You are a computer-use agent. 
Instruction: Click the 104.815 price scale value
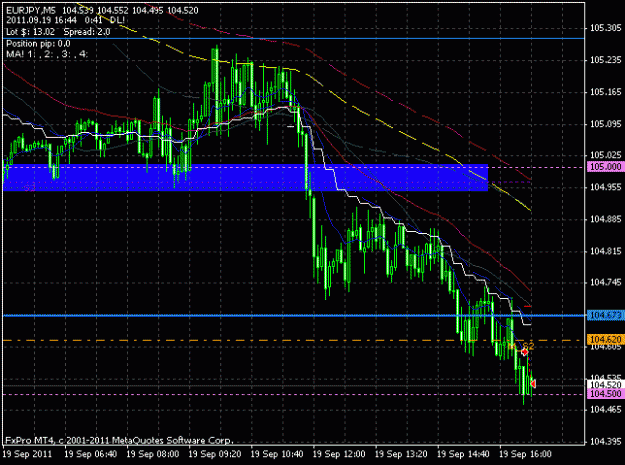(605, 251)
